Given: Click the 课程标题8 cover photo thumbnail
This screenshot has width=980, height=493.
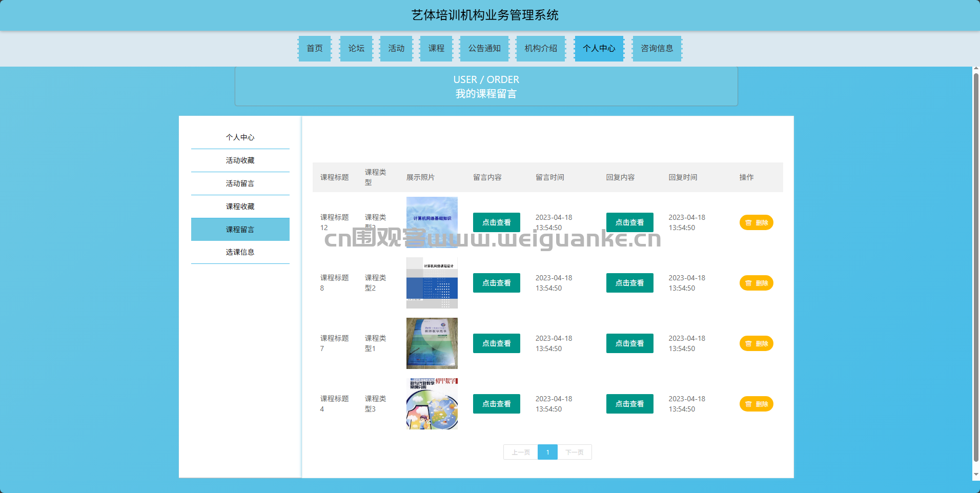Looking at the screenshot, I should coord(432,283).
